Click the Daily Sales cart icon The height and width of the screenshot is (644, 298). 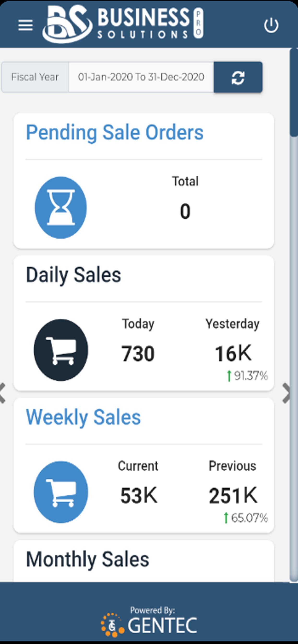61,350
